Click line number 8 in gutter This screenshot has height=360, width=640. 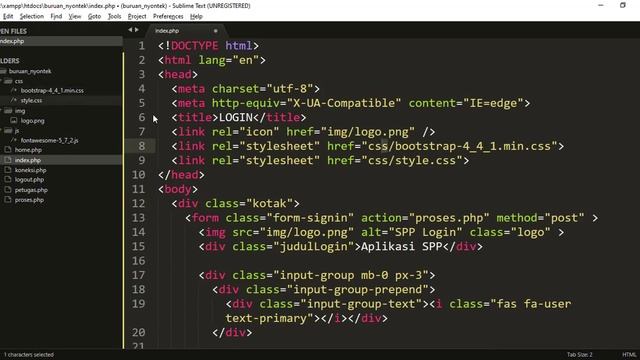[x=141, y=146]
